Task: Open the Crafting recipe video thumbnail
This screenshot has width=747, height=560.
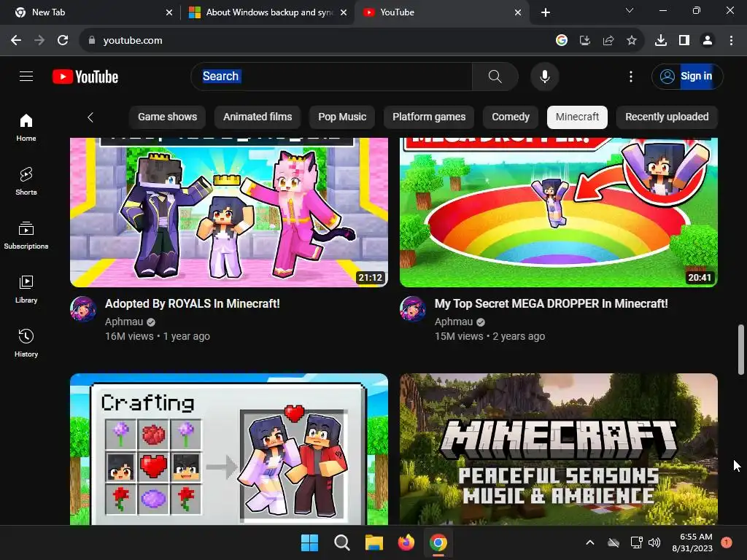Action: tap(229, 449)
